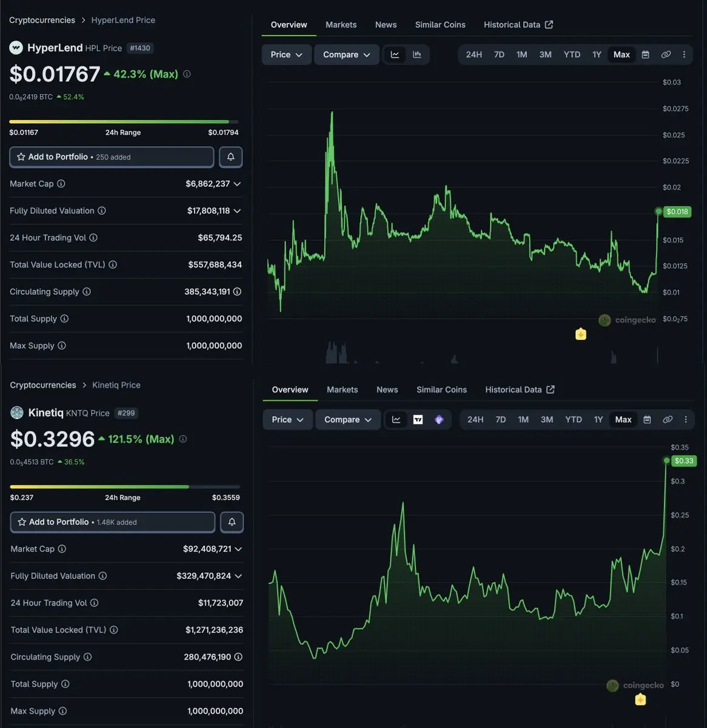Open the Price dropdown on HyperLend chart

pos(286,55)
